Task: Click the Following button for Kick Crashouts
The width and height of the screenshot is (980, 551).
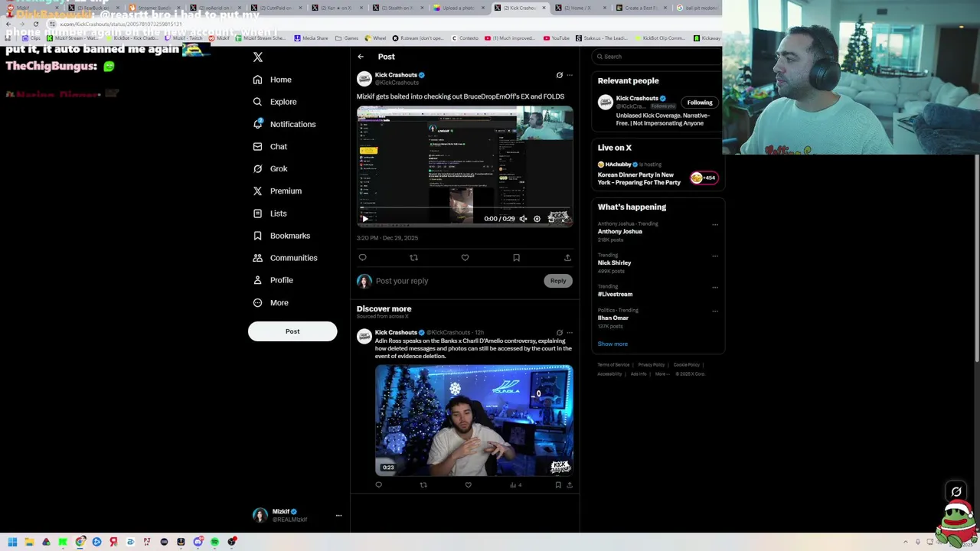Action: point(700,103)
